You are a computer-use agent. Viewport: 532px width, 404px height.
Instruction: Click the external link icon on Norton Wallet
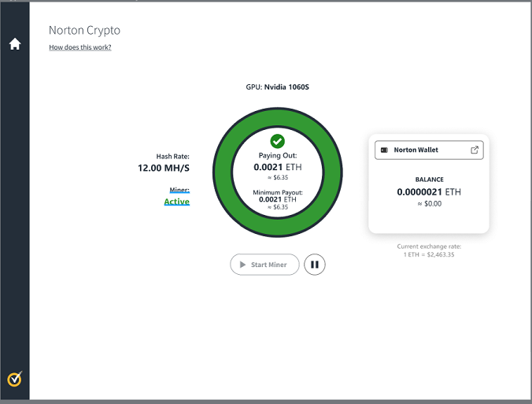tap(475, 150)
